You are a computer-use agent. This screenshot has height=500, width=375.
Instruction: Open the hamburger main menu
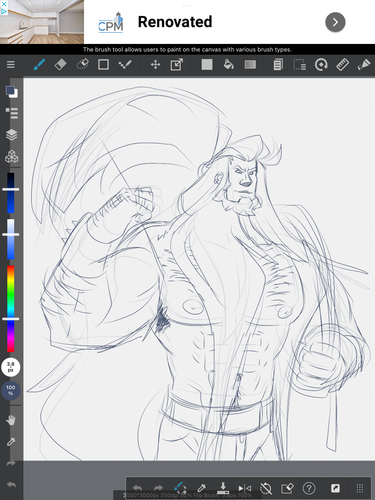11,64
